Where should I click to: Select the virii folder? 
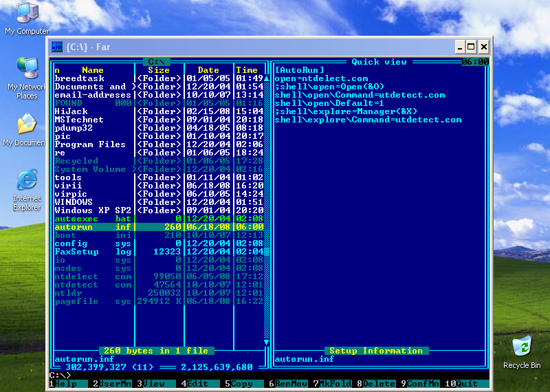[x=159, y=185]
